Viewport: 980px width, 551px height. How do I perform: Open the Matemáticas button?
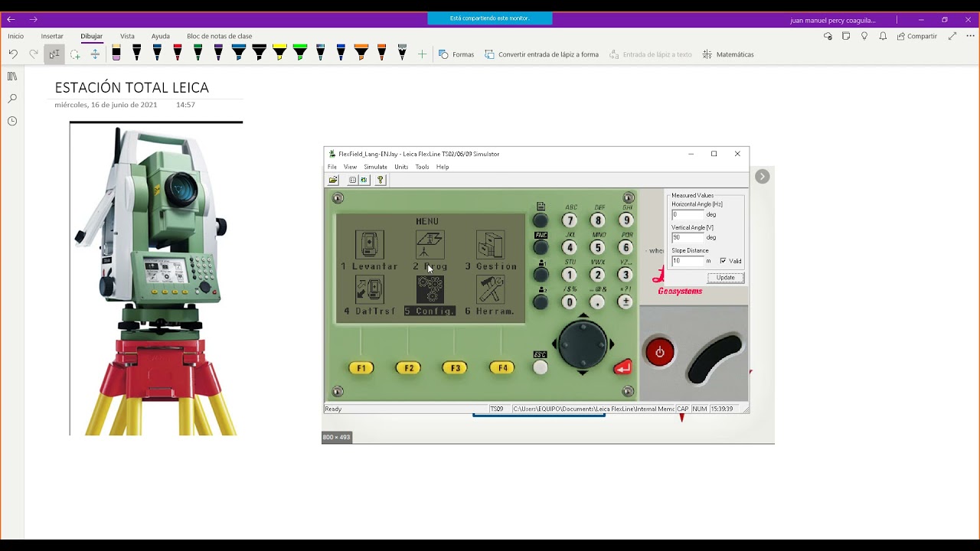coord(728,54)
